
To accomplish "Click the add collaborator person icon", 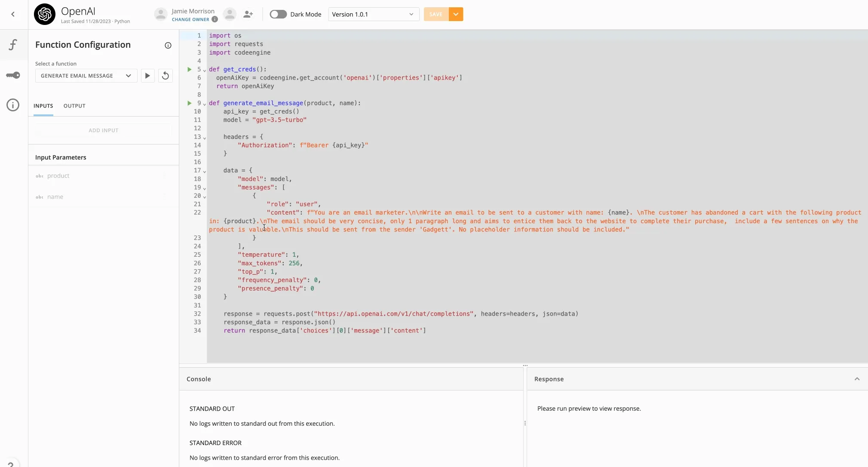I will coord(248,14).
